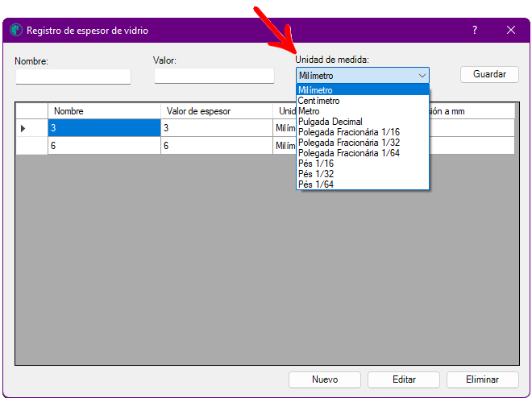The height and width of the screenshot is (398, 532).
Task: Select Polegada Fracionária 1/16 option
Action: 363,132
